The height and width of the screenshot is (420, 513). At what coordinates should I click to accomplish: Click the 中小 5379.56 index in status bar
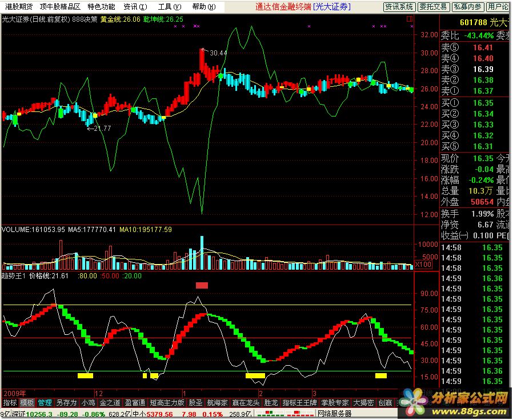(x=153, y=414)
